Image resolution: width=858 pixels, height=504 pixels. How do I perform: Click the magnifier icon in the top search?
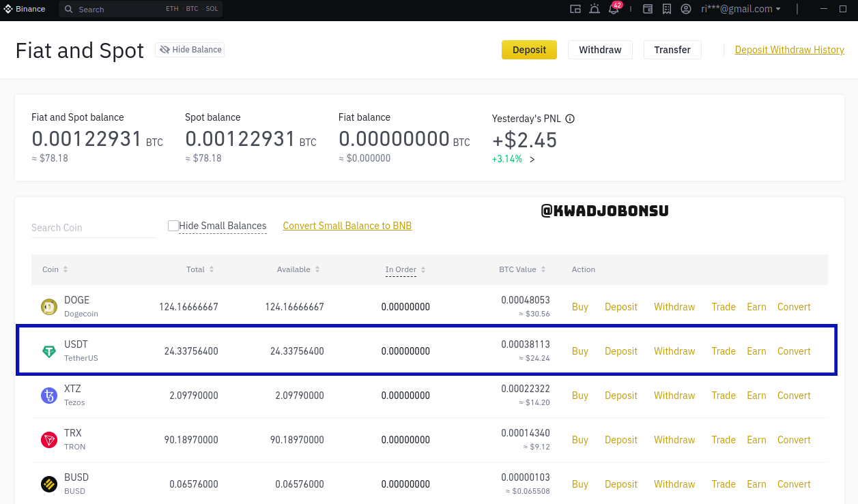[x=69, y=10]
